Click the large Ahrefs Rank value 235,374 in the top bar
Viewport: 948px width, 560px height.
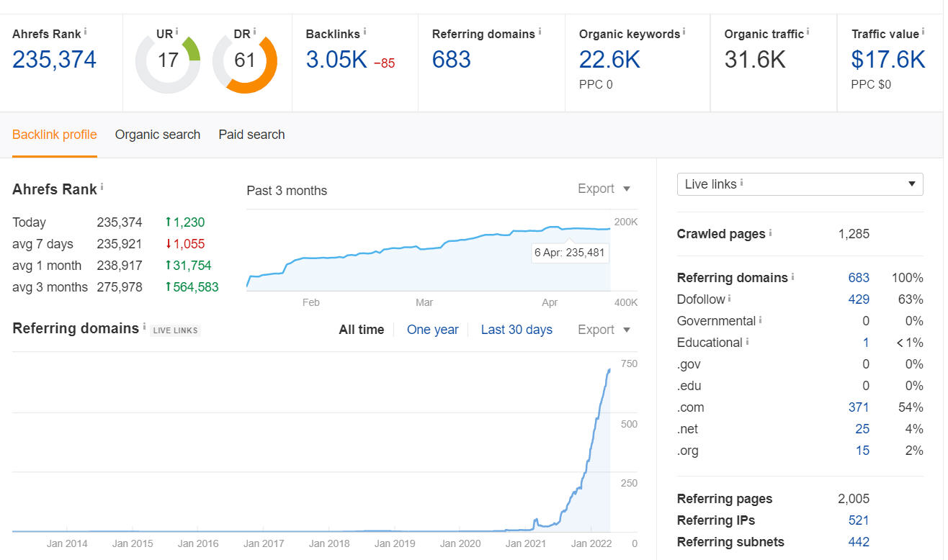tap(54, 60)
